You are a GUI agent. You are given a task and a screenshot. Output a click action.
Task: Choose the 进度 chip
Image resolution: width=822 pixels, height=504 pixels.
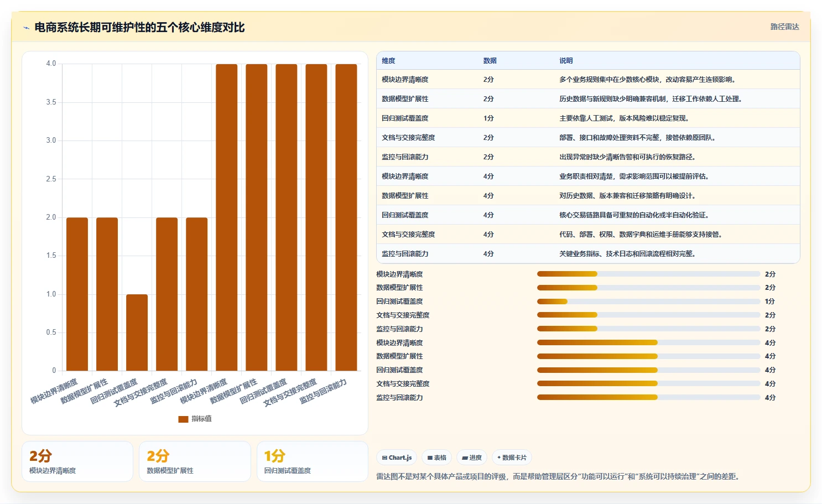click(471, 458)
